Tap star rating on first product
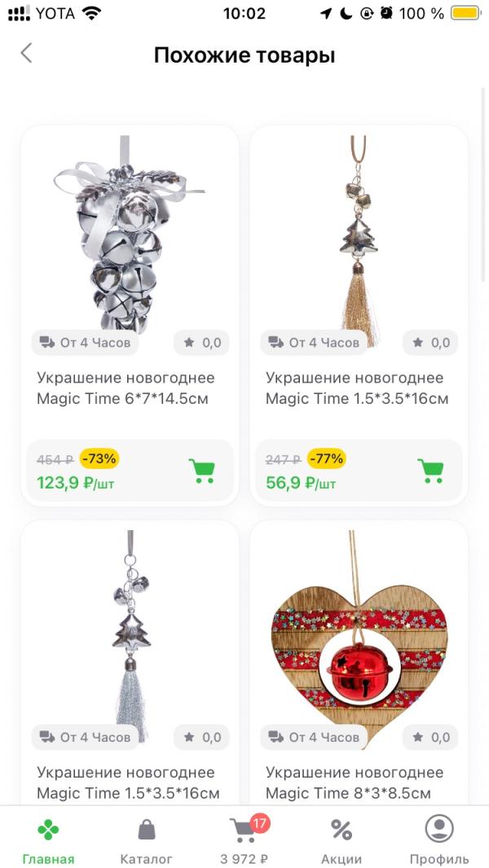The height and width of the screenshot is (868, 489). (x=201, y=343)
